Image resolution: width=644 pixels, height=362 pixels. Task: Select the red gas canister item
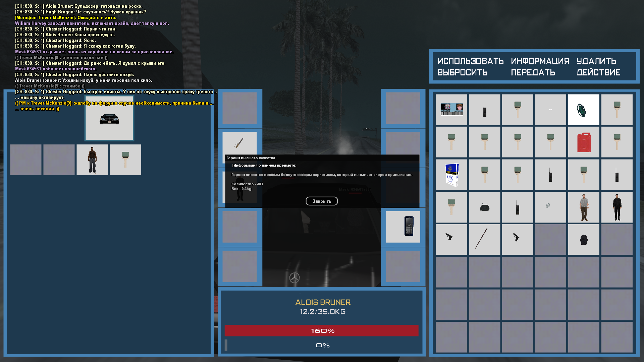pyautogui.click(x=584, y=142)
